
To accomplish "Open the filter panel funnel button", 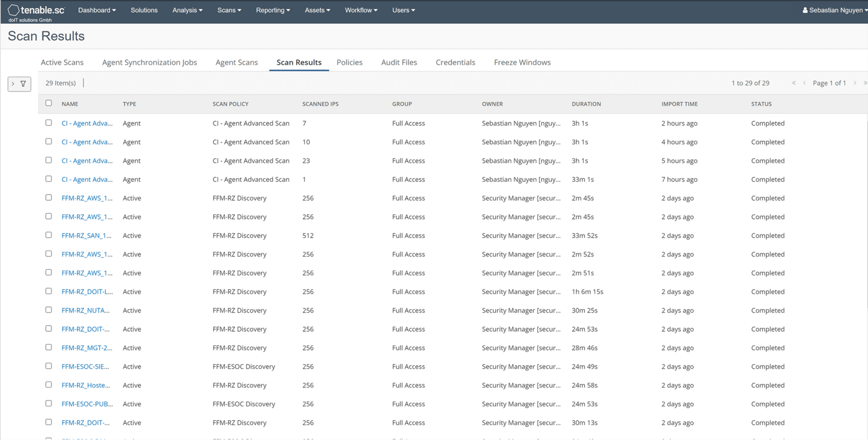I will 19,84.
